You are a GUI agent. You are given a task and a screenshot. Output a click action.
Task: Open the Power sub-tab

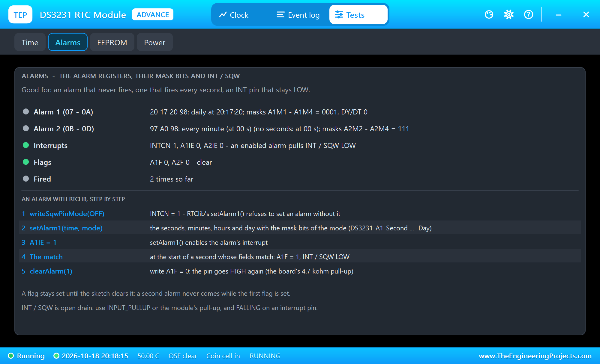[x=155, y=42]
